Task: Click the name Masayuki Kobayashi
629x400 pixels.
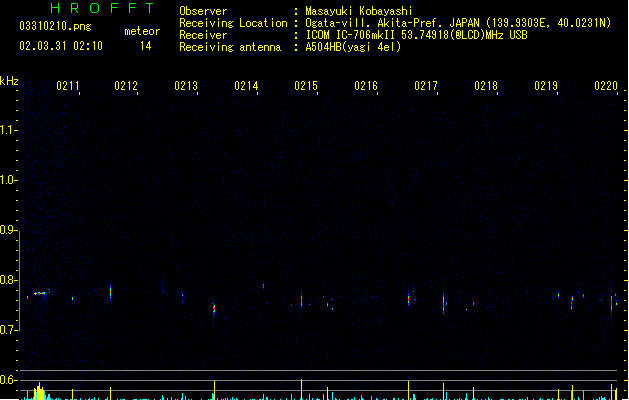Action: (359, 11)
